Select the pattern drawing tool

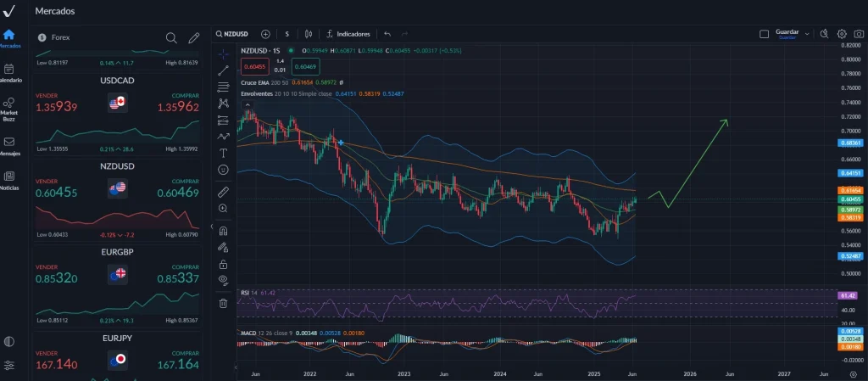click(223, 103)
